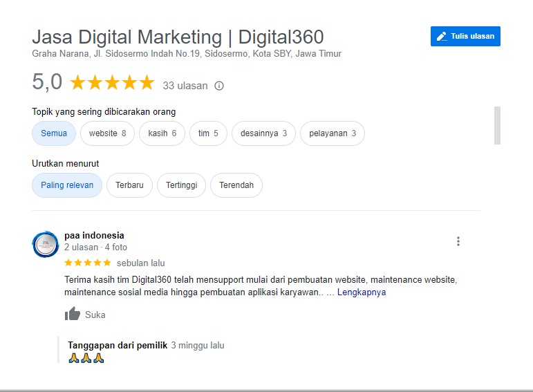Filter reviews by pelayanan topic
The width and height of the screenshot is (533, 392).
coord(333,133)
